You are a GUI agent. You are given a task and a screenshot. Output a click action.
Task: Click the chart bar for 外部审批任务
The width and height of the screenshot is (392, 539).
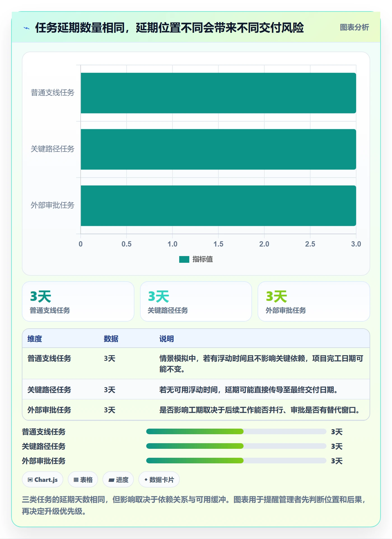218,206
